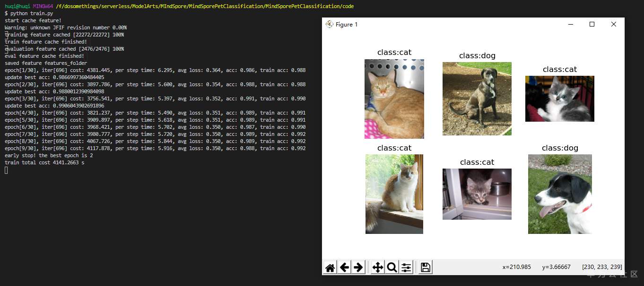The width and height of the screenshot is (644, 286).
Task: Click 'class:cat' label above orange cat
Action: pos(394,53)
